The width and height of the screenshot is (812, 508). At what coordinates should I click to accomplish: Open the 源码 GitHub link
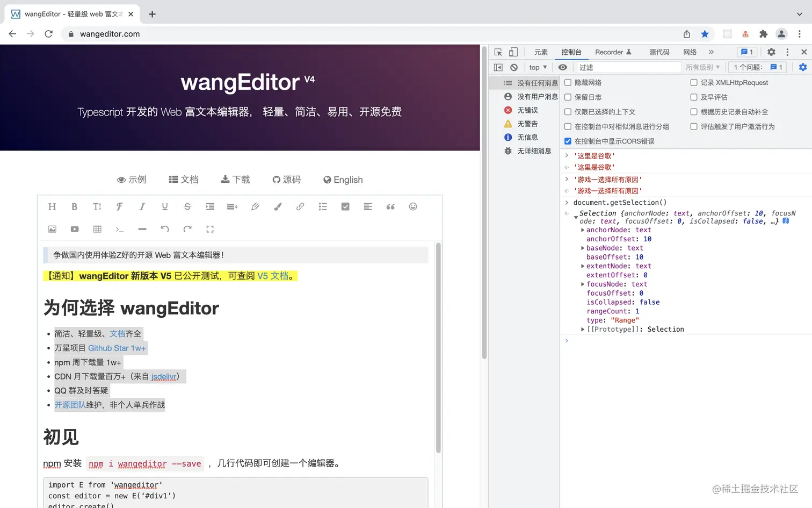point(286,180)
